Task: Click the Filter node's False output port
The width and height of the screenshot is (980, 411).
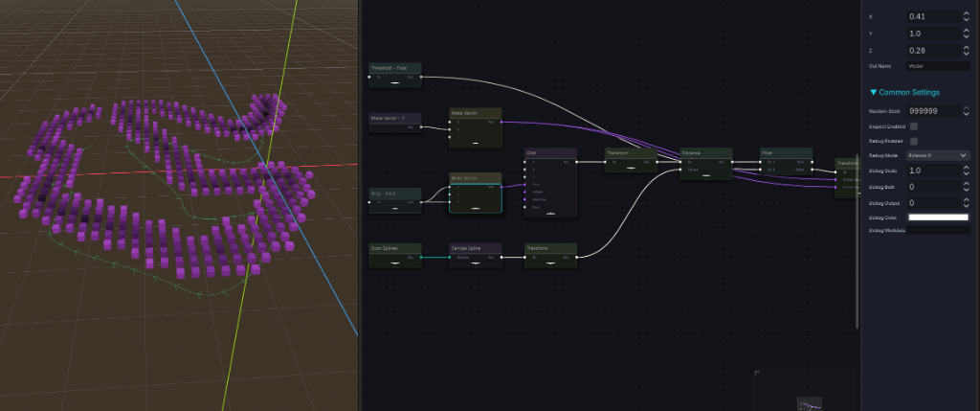Action: (812, 170)
